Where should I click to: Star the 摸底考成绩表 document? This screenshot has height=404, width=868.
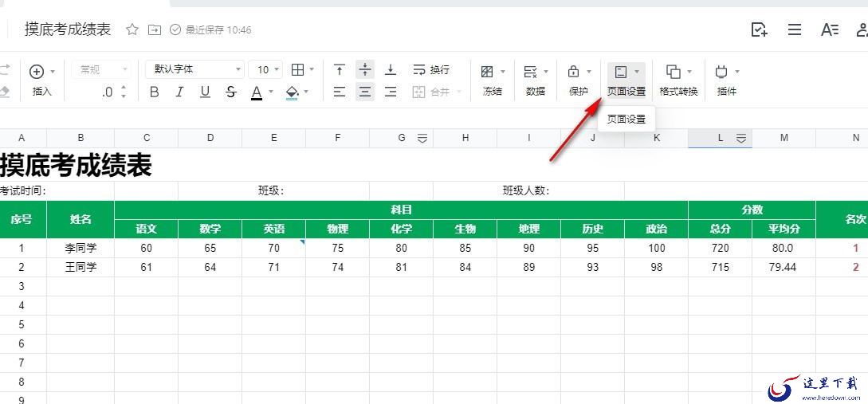click(132, 30)
